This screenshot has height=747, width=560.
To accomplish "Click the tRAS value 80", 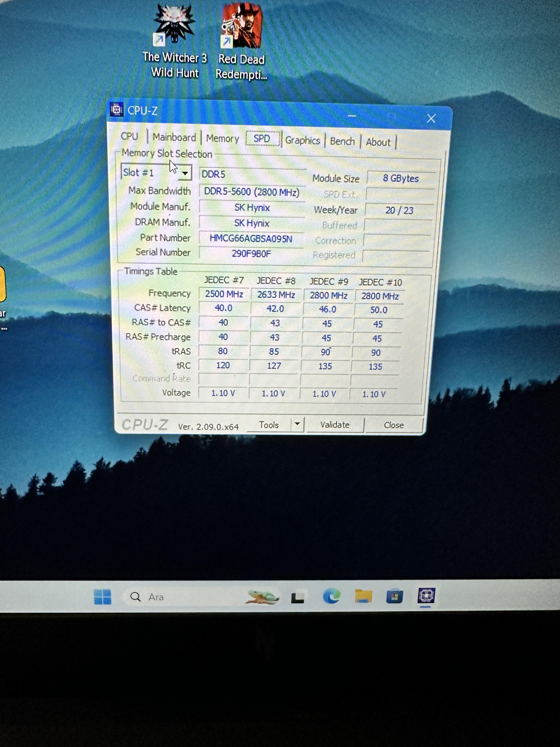I will (x=223, y=352).
